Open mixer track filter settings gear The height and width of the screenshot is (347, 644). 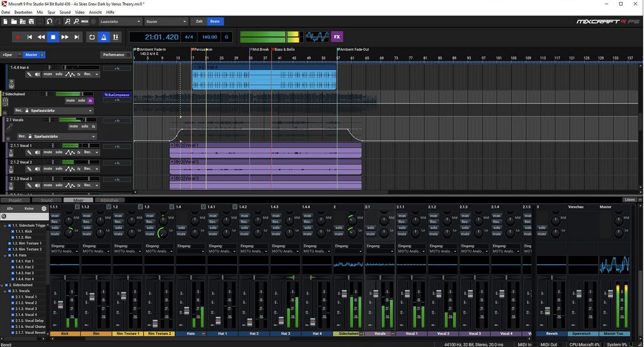[44, 209]
